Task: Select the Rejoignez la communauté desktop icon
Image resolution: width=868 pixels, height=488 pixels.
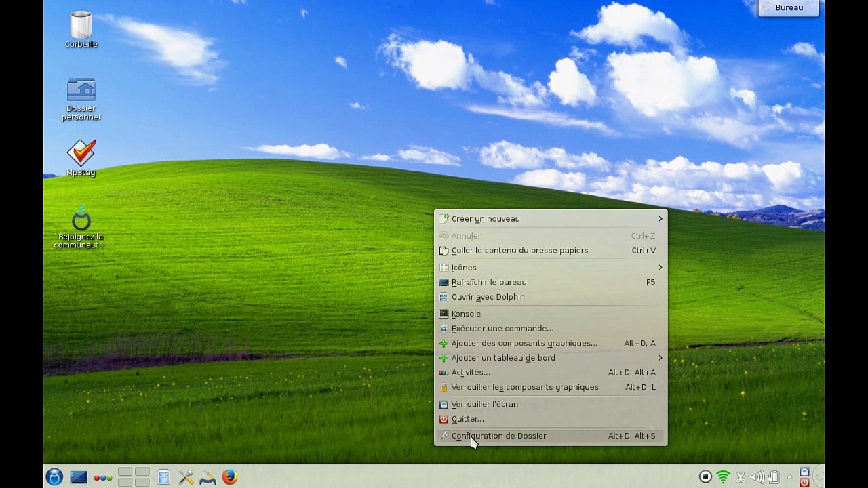Action: 81,227
